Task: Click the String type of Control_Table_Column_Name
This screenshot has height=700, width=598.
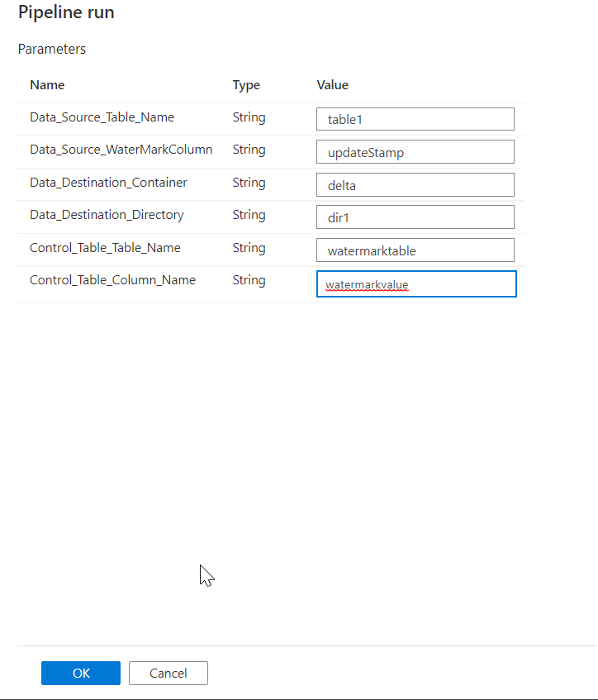Action: 249,280
